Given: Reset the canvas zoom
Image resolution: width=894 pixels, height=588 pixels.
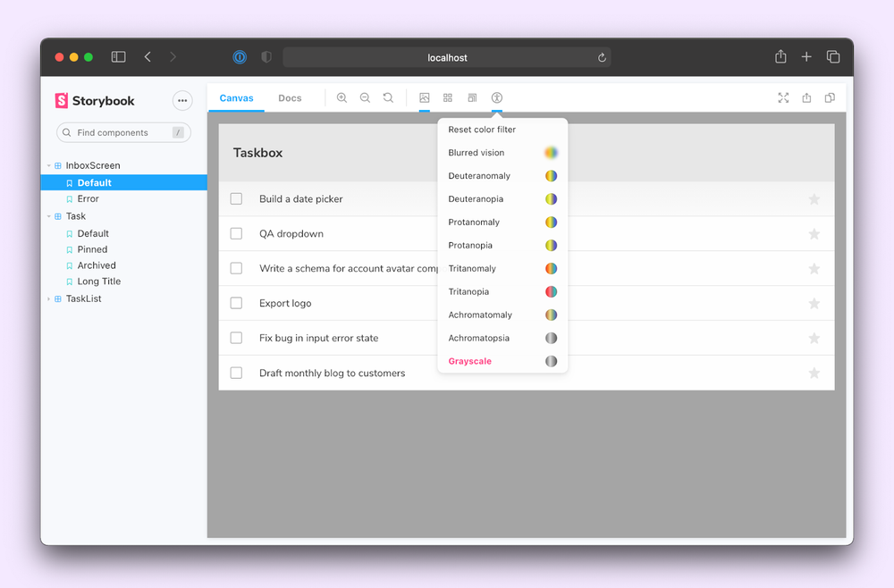Looking at the screenshot, I should pyautogui.click(x=387, y=97).
